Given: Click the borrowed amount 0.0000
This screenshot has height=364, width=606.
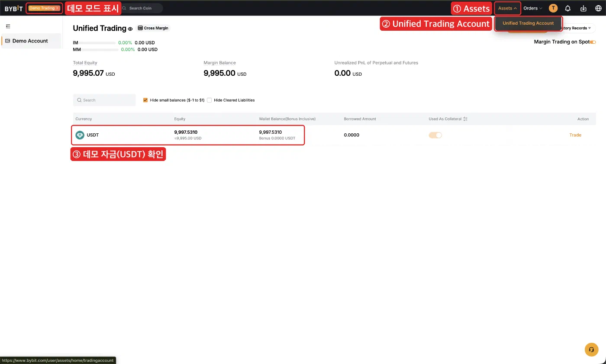Looking at the screenshot, I should click(x=351, y=135).
